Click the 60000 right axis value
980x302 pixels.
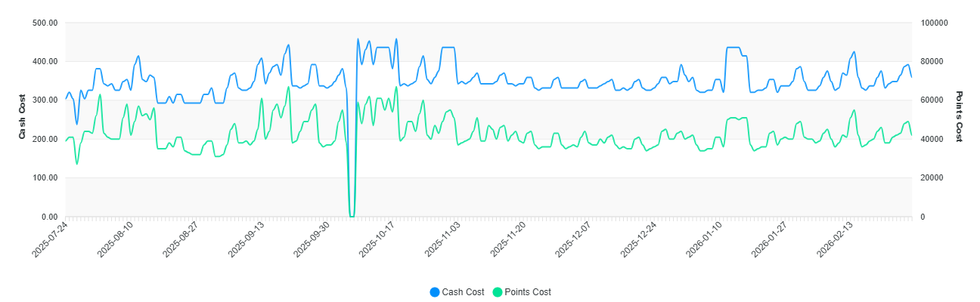tap(932, 100)
